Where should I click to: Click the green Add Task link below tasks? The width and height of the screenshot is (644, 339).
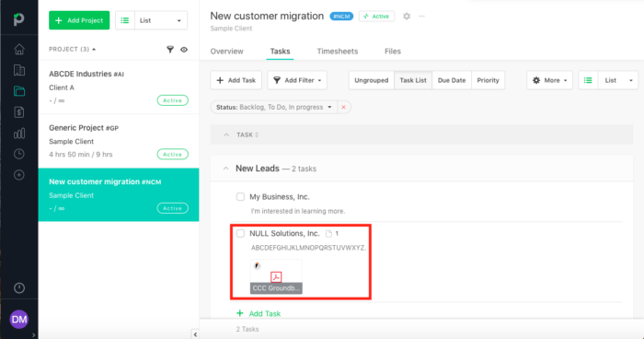click(x=259, y=313)
